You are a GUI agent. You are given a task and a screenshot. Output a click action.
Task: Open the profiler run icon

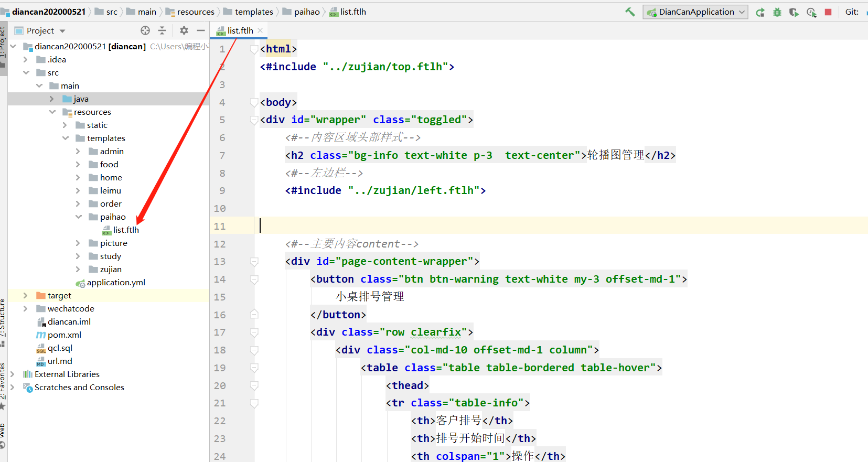click(x=811, y=12)
